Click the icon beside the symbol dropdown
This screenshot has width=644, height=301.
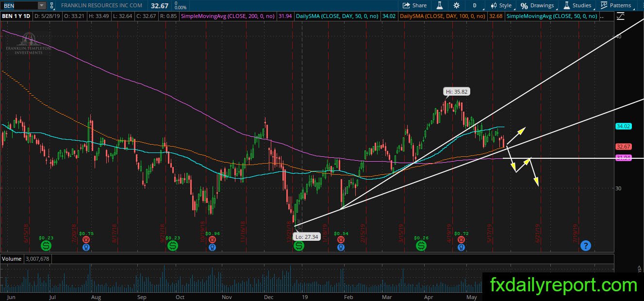(52, 5)
